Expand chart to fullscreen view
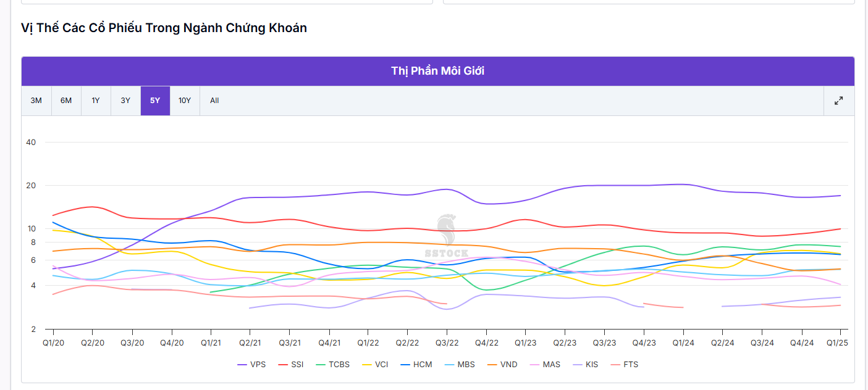The image size is (868, 390). [838, 101]
